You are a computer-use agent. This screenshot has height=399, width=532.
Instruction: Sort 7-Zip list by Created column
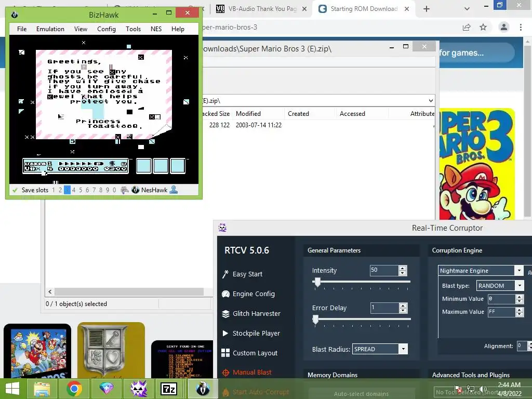click(x=310, y=114)
